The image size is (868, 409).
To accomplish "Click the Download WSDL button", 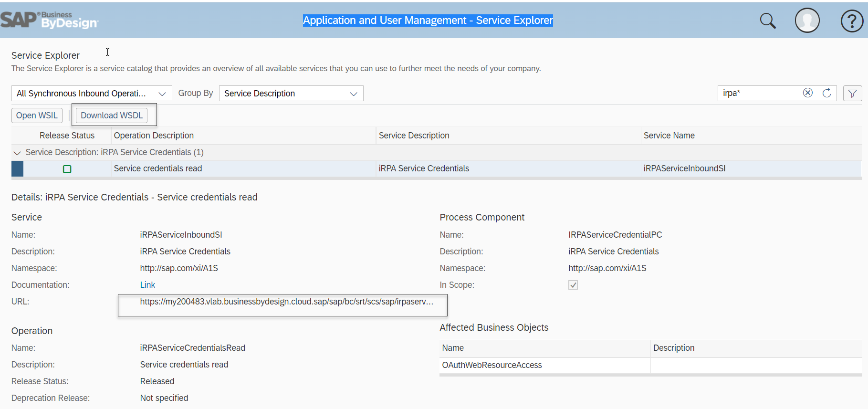I will tap(112, 115).
